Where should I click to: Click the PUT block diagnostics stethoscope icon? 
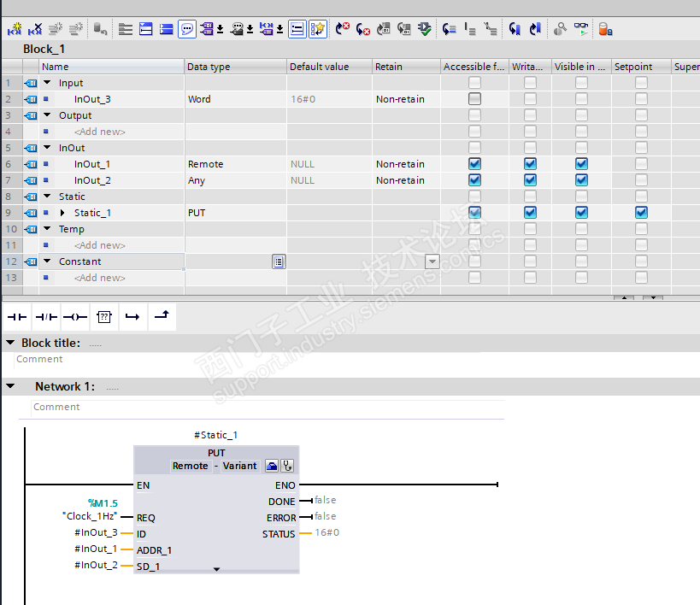point(288,466)
